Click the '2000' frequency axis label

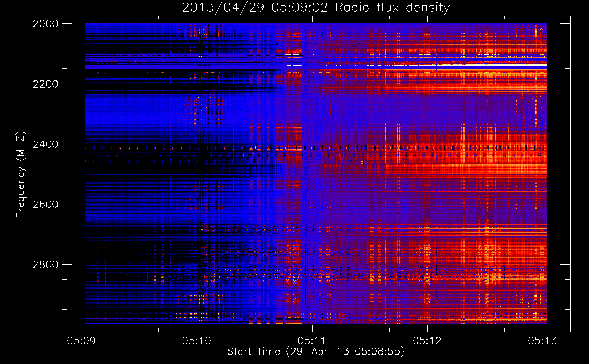(46, 24)
